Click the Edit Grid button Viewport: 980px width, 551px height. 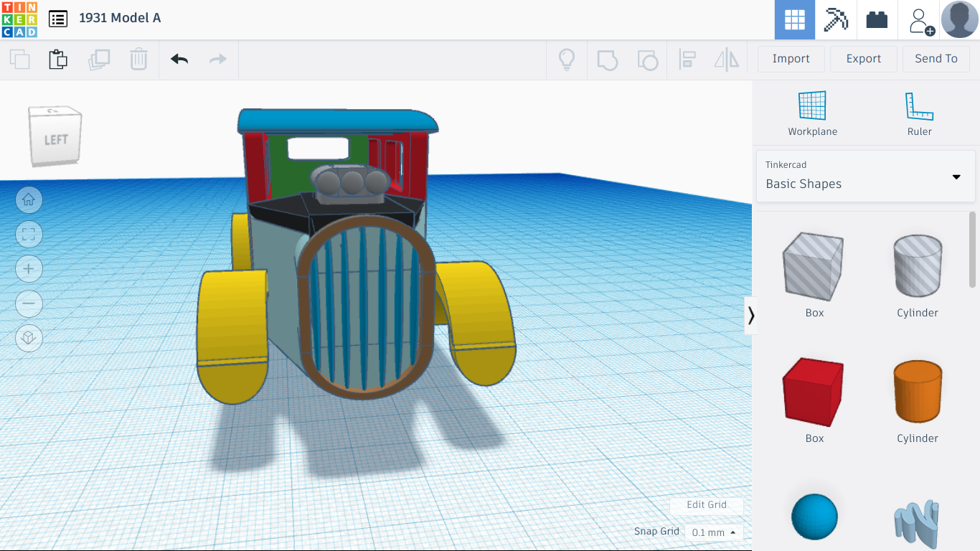[707, 505]
